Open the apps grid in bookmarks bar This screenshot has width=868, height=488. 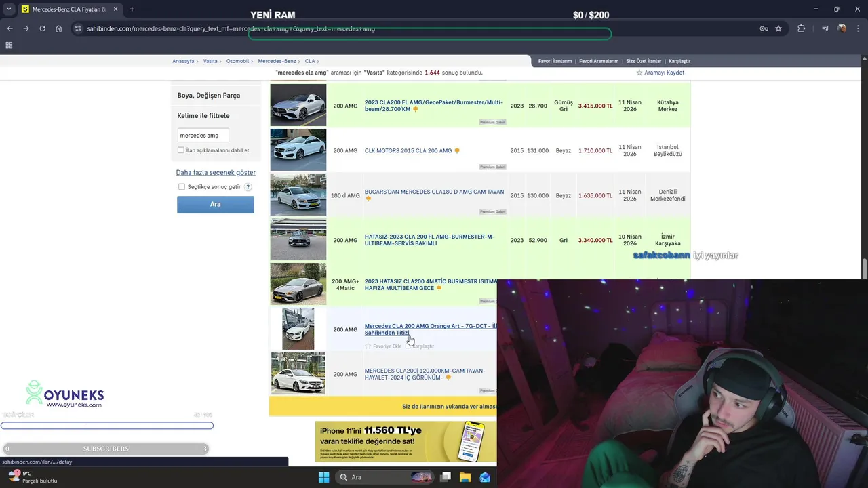(9, 45)
